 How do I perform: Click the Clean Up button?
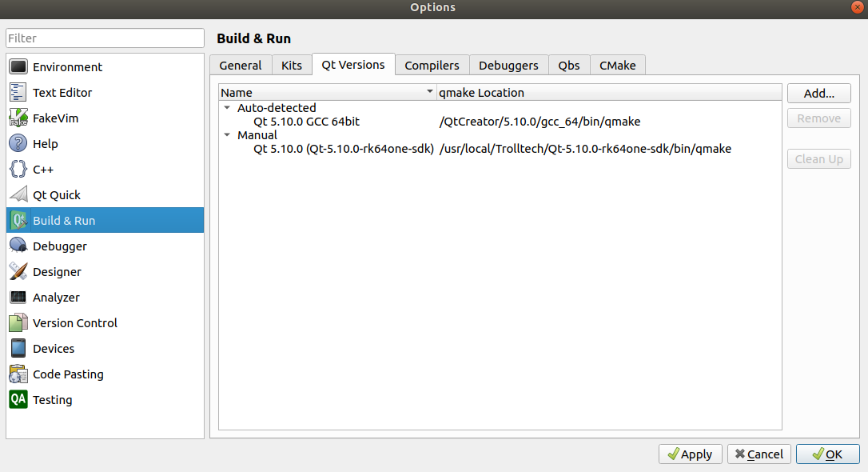click(818, 159)
